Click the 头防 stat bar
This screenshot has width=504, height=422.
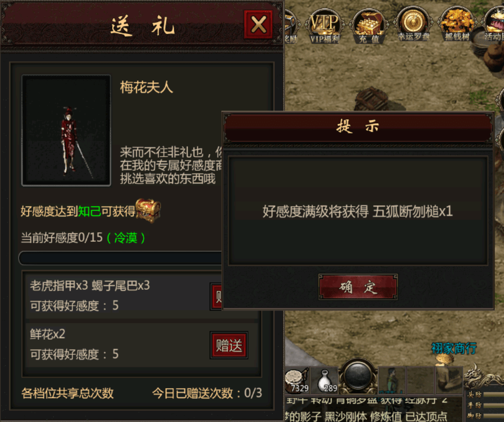point(493,395)
